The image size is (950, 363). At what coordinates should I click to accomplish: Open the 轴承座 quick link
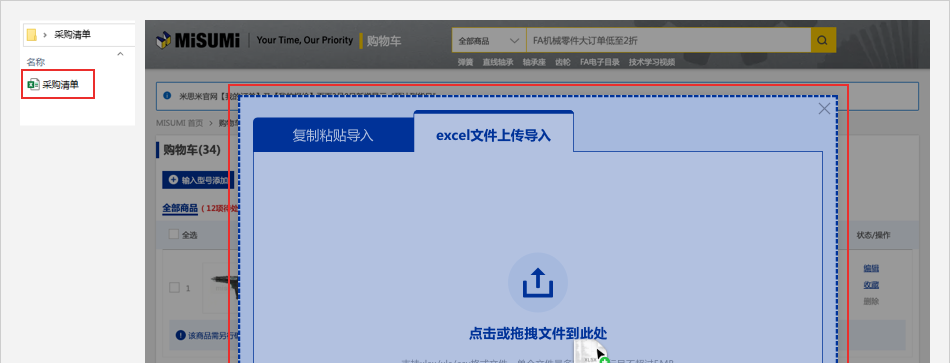(x=534, y=62)
